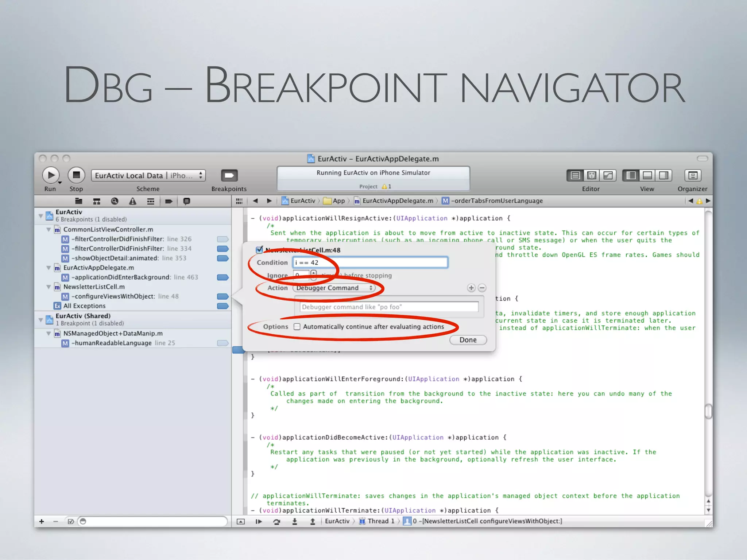Click the breakpoint filter search field
The image size is (747, 560).
152,522
